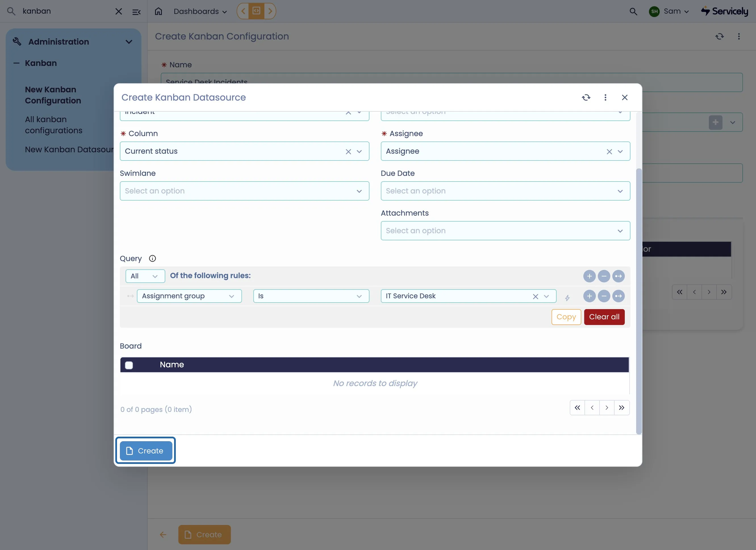
Task: Clear the Current status column selection
Action: 348,151
